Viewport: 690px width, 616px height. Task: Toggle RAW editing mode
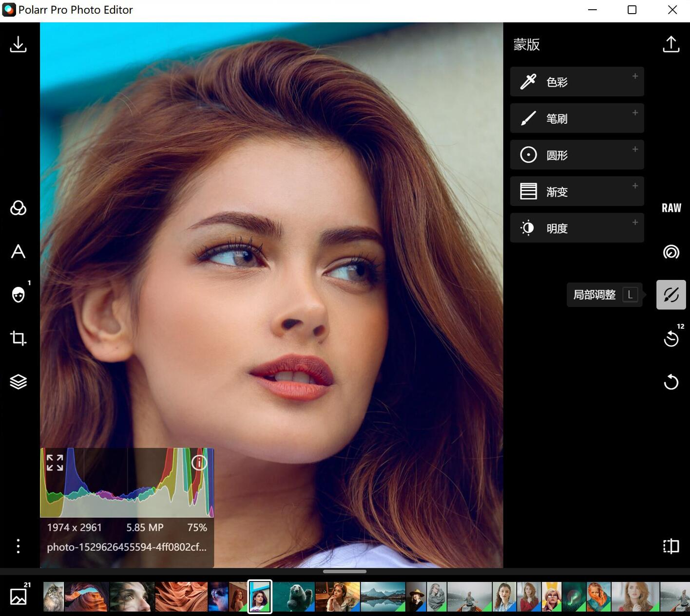[x=671, y=207]
